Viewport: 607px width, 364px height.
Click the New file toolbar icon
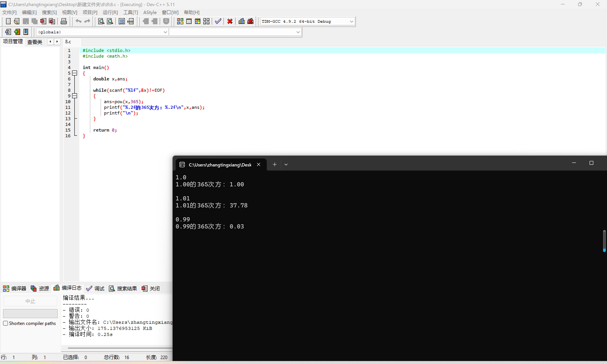tap(8, 21)
